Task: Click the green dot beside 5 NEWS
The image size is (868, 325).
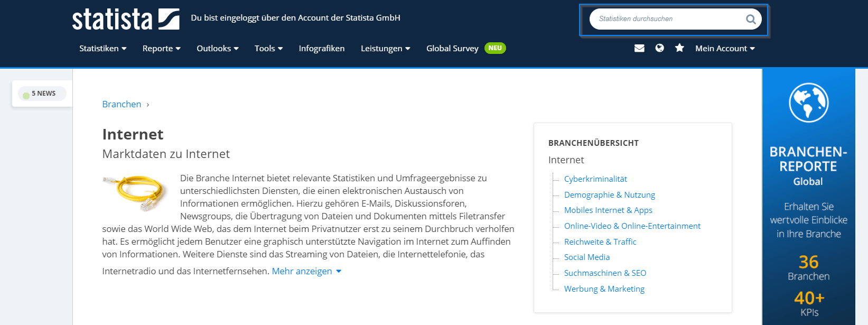Action: pyautogui.click(x=26, y=95)
